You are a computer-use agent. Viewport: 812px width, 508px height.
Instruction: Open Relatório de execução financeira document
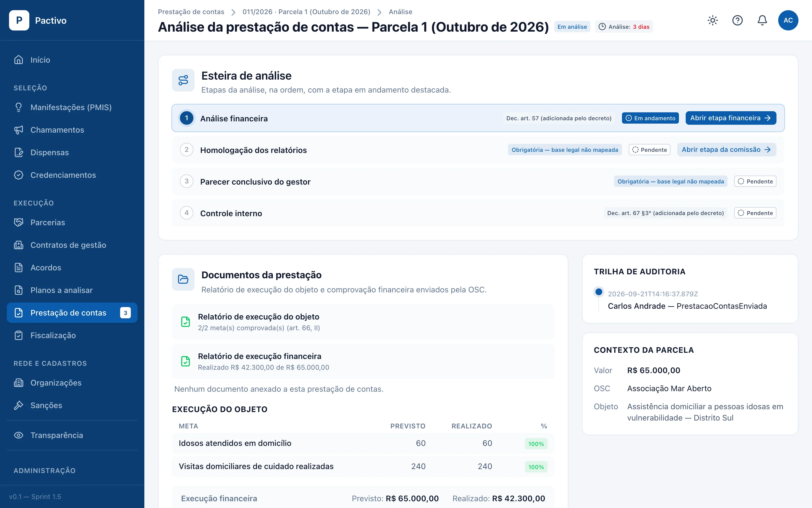(363, 362)
